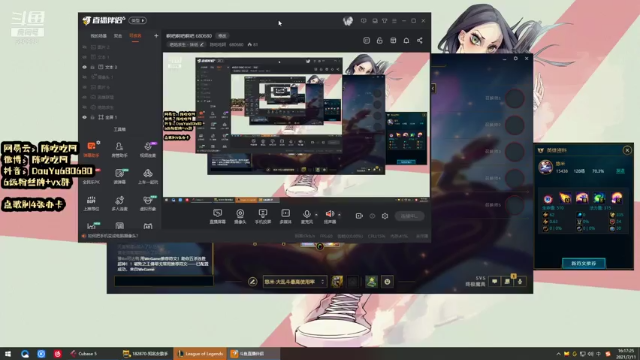Open the settings gear beside the start button
640x360 pixels.
click(x=385, y=216)
